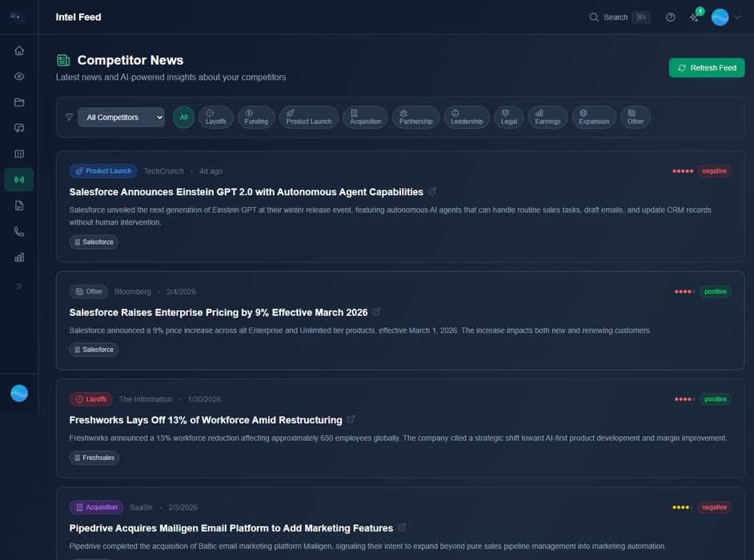Click the help question mark icon
The image size is (754, 560).
[x=671, y=18]
